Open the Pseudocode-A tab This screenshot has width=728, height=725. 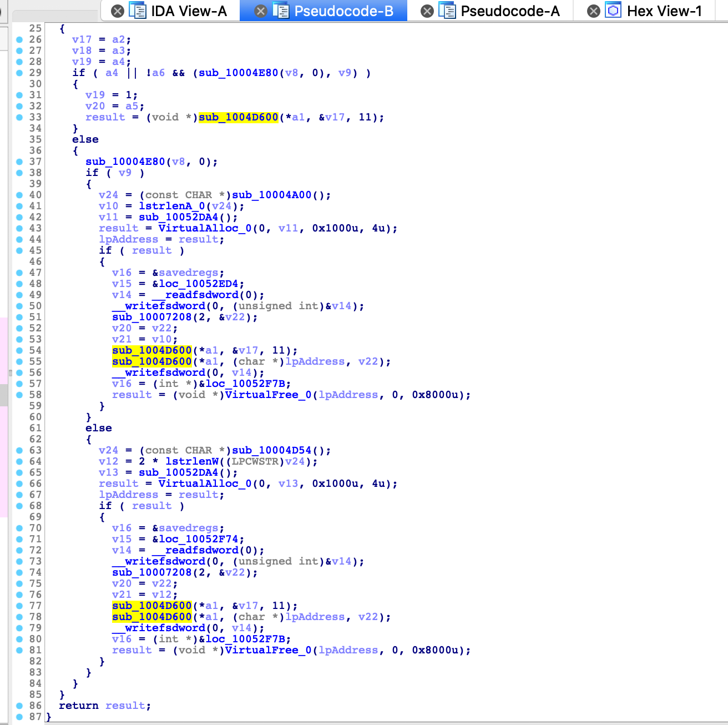click(x=510, y=11)
